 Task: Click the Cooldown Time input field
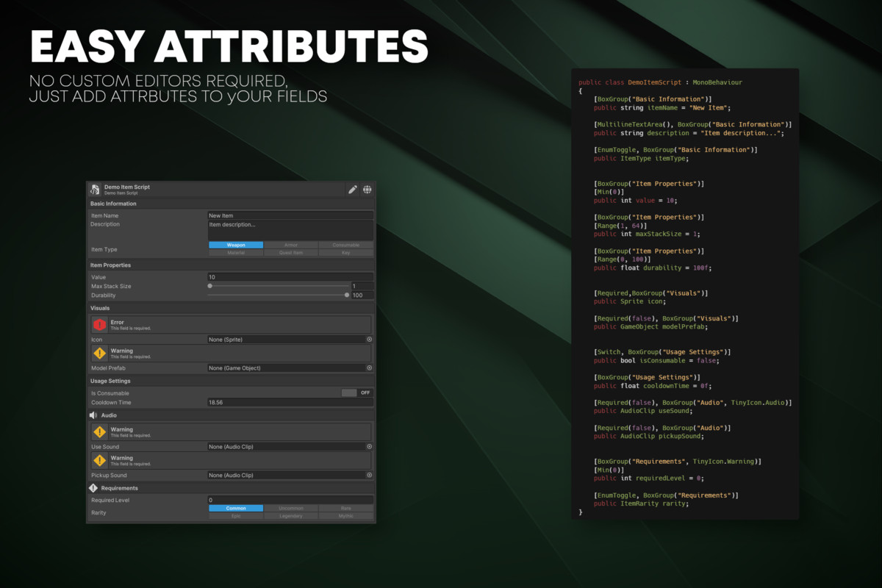(x=290, y=403)
